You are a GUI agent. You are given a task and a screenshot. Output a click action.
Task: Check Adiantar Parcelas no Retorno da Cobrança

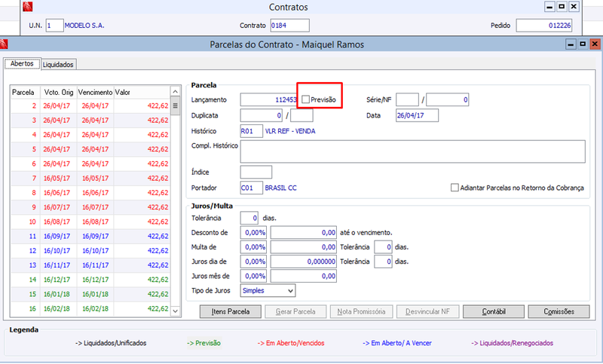point(455,188)
